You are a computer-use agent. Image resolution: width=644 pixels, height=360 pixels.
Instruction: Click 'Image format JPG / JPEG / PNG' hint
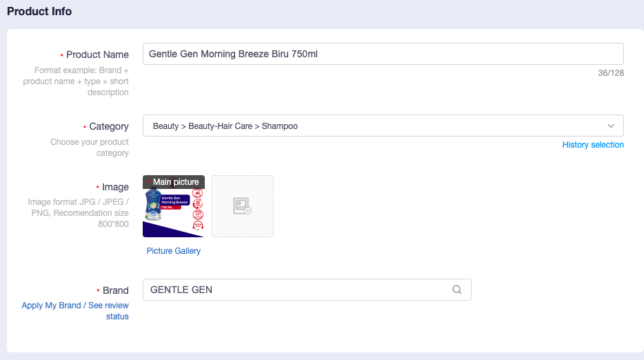78,213
